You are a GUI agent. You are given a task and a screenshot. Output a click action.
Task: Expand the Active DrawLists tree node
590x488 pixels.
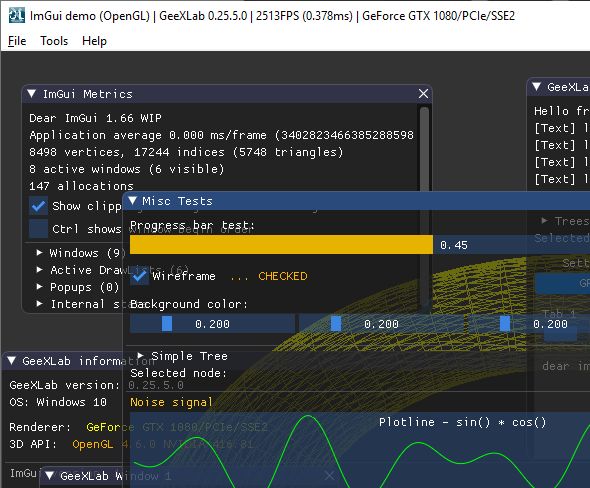(x=40, y=270)
